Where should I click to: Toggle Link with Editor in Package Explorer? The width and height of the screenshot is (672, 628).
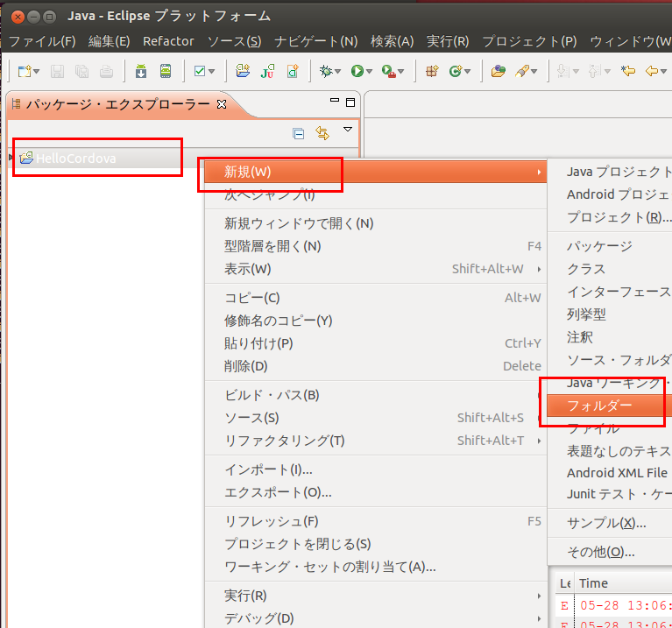[322, 133]
